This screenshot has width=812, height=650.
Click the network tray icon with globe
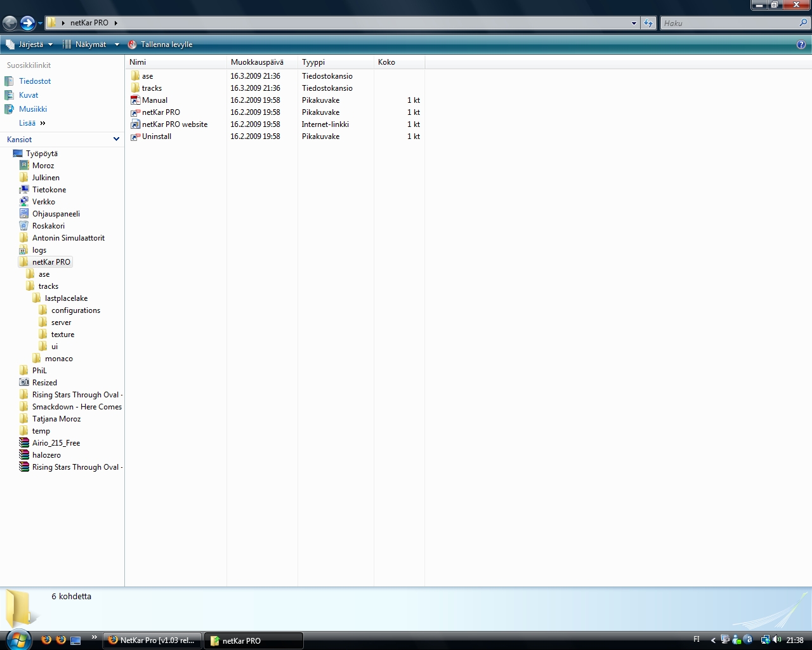click(765, 640)
